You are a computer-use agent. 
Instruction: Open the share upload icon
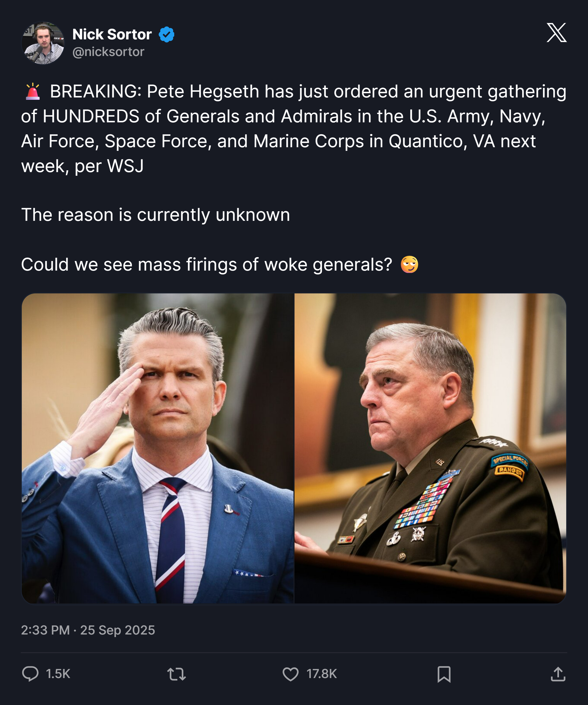(558, 674)
